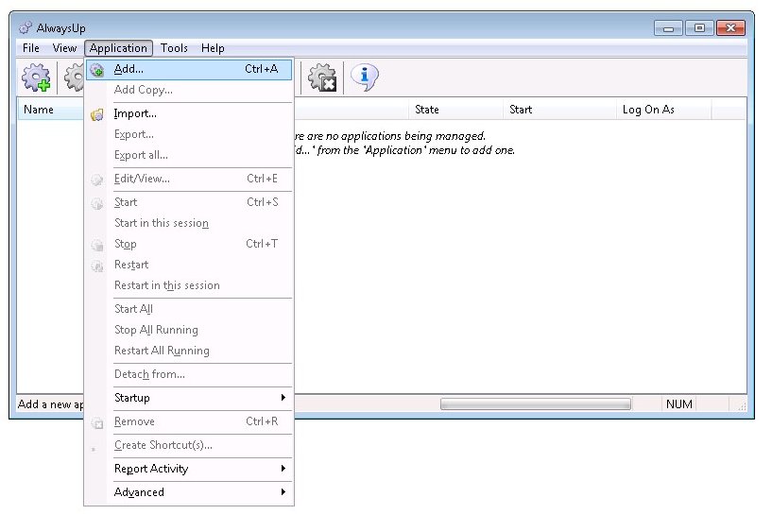Sort by the Start column header
Image resolution: width=772 pixels, height=532 pixels.
tap(559, 110)
